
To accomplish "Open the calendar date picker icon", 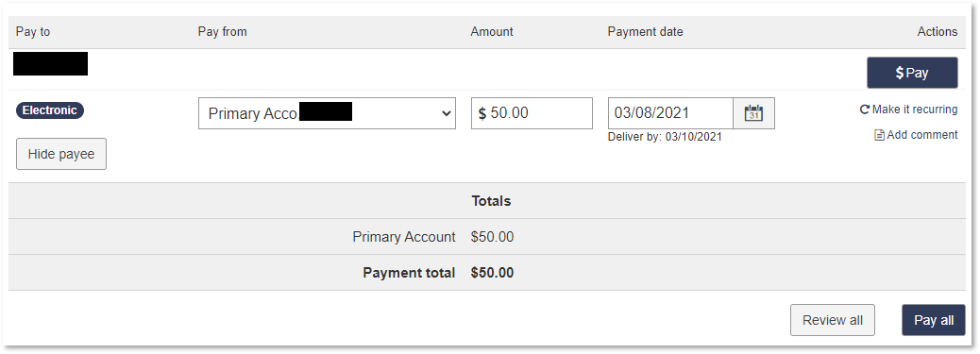I will pos(753,113).
